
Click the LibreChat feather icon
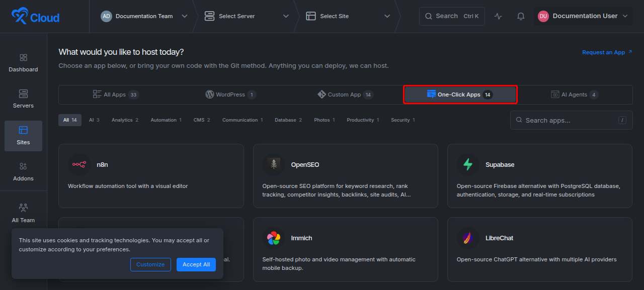pos(468,238)
